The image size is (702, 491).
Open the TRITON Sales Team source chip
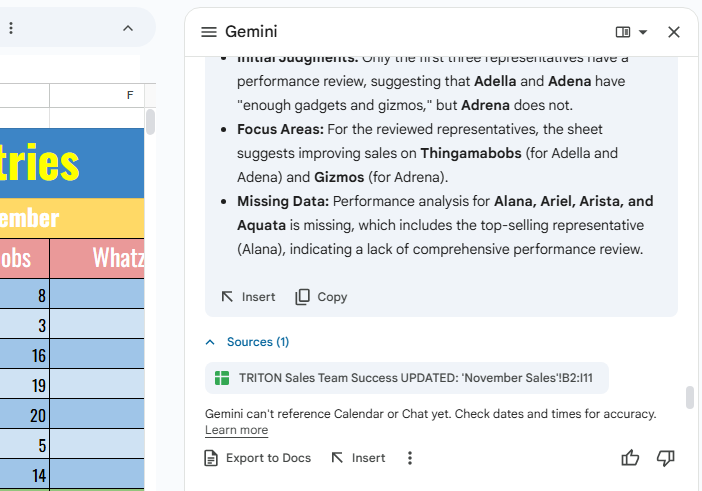pos(407,378)
